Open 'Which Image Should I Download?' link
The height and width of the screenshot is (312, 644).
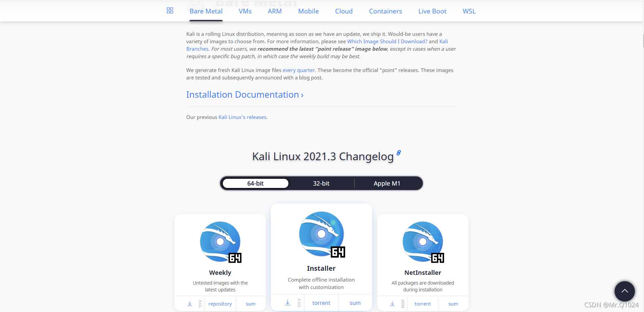pyautogui.click(x=387, y=41)
